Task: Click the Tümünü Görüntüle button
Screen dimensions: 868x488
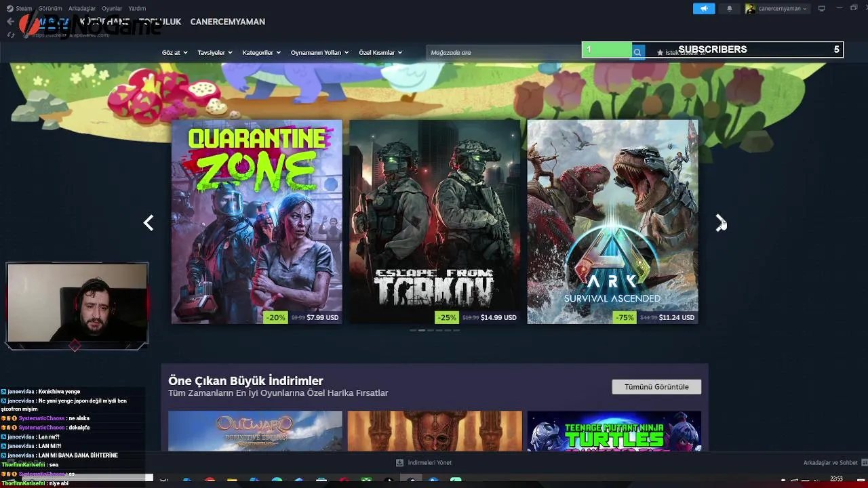Action: coord(656,386)
